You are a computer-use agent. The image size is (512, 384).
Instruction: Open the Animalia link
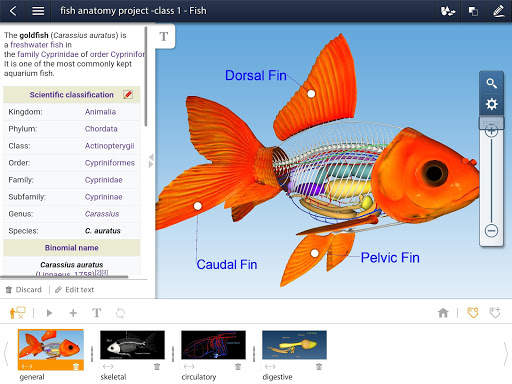click(100, 112)
